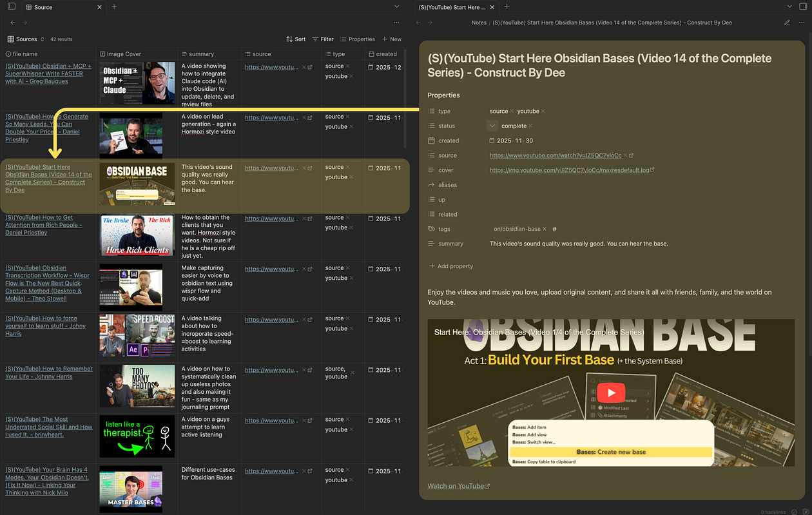Image resolution: width=812 pixels, height=515 pixels.
Task: Click the aliases property arrow icon
Action: [432, 185]
